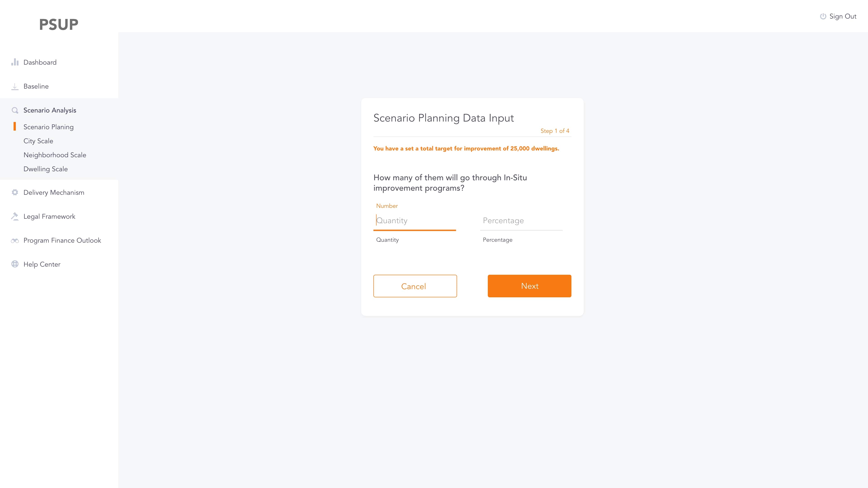Focus the Quantity input field
This screenshot has width=868, height=488.
tap(415, 221)
